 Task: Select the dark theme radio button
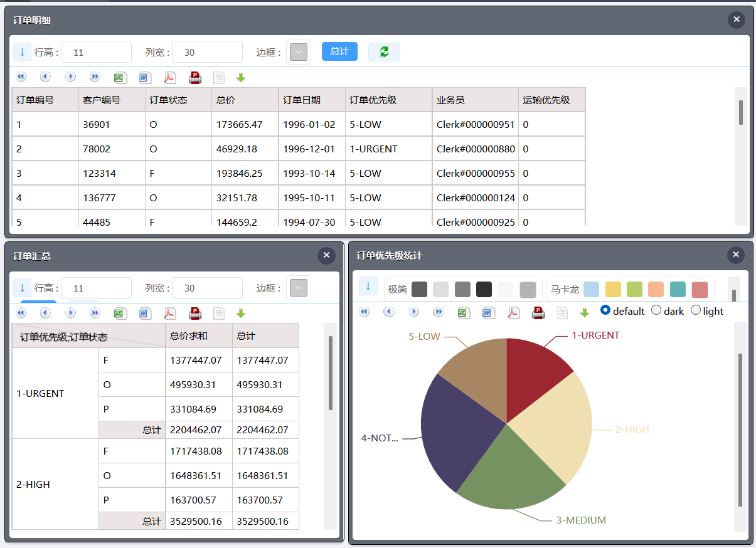point(656,310)
